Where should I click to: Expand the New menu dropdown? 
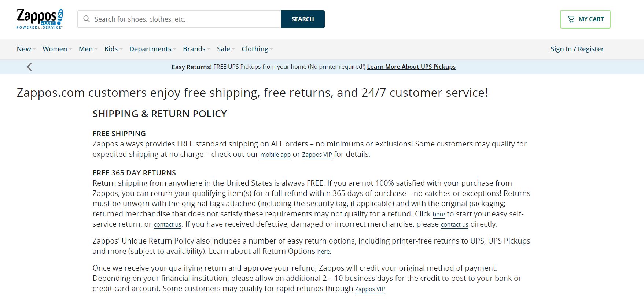tap(26, 49)
